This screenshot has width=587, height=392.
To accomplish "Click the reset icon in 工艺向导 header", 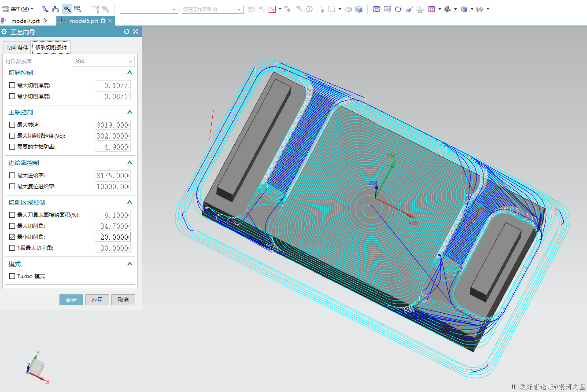I will point(127,32).
